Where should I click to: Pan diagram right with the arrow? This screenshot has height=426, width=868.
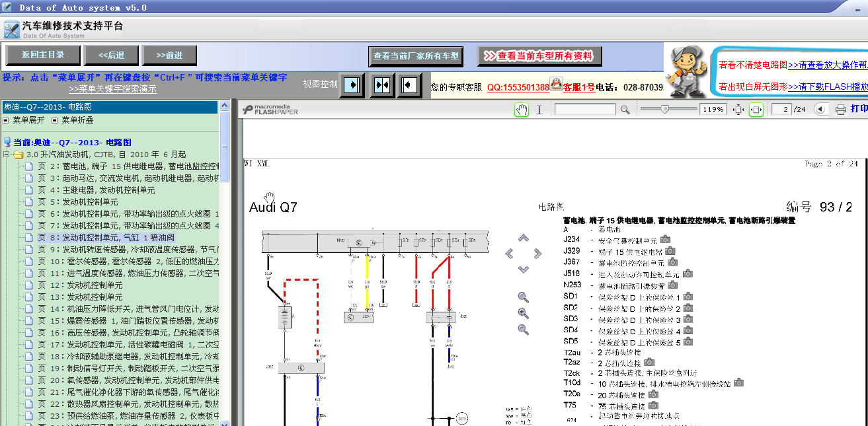coord(537,254)
